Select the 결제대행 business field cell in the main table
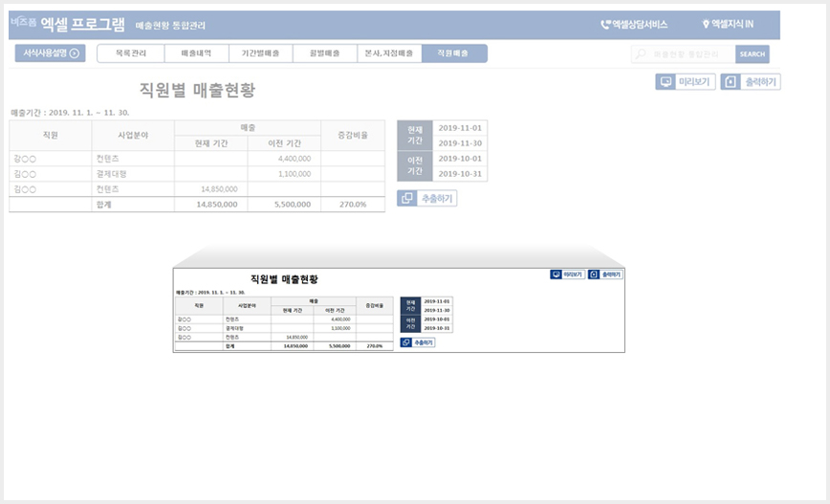 [x=133, y=174]
